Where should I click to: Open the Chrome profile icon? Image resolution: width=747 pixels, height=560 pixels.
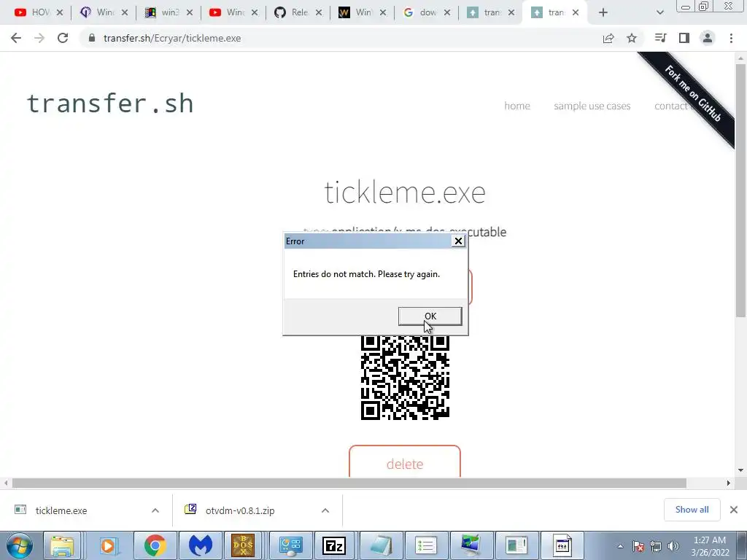[708, 38]
